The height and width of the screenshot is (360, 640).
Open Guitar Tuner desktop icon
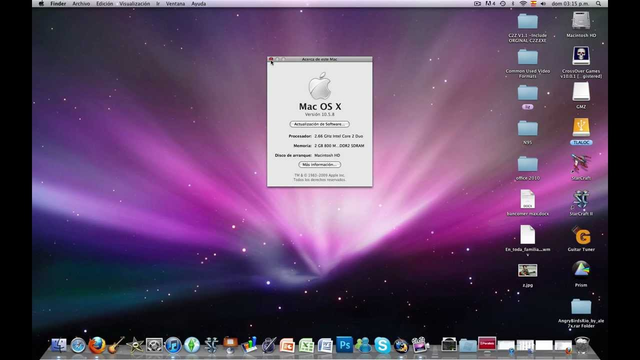[581, 236]
